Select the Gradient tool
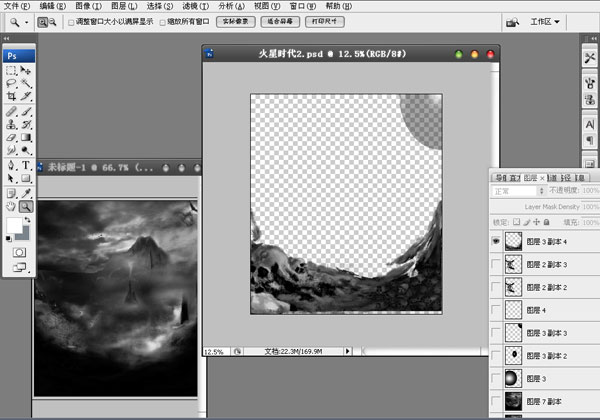 (26, 137)
